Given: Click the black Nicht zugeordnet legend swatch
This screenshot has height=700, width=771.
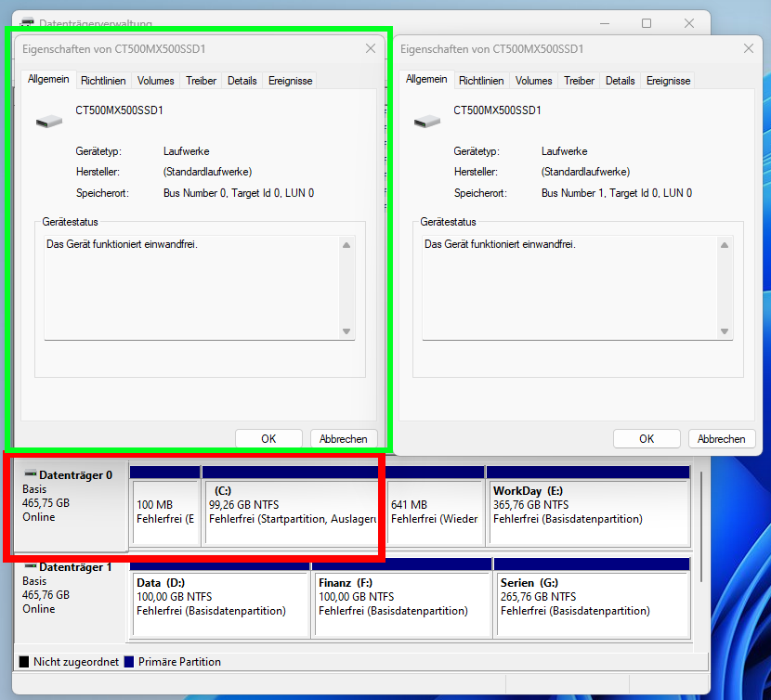Looking at the screenshot, I should click(x=23, y=662).
